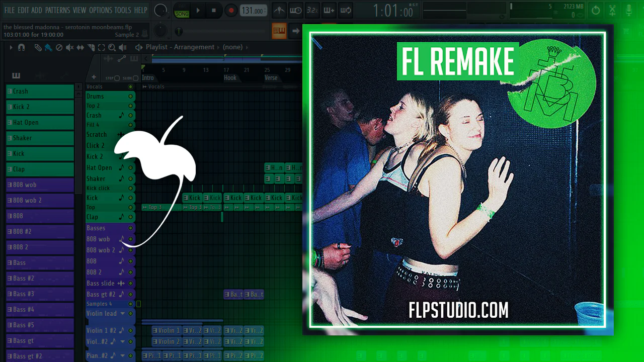Open the playlist options arrow menu

[11, 47]
